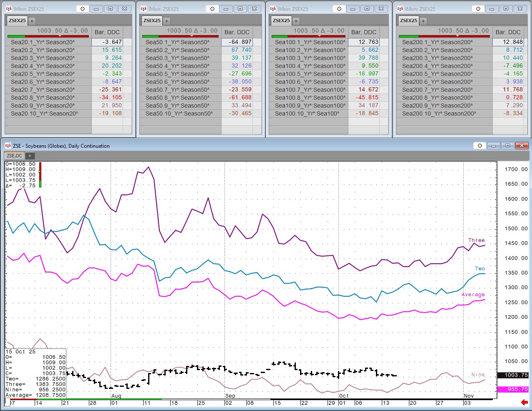Click the CQG icon in the Soybeans chart title bar
This screenshot has width=532, height=411.
point(8,146)
